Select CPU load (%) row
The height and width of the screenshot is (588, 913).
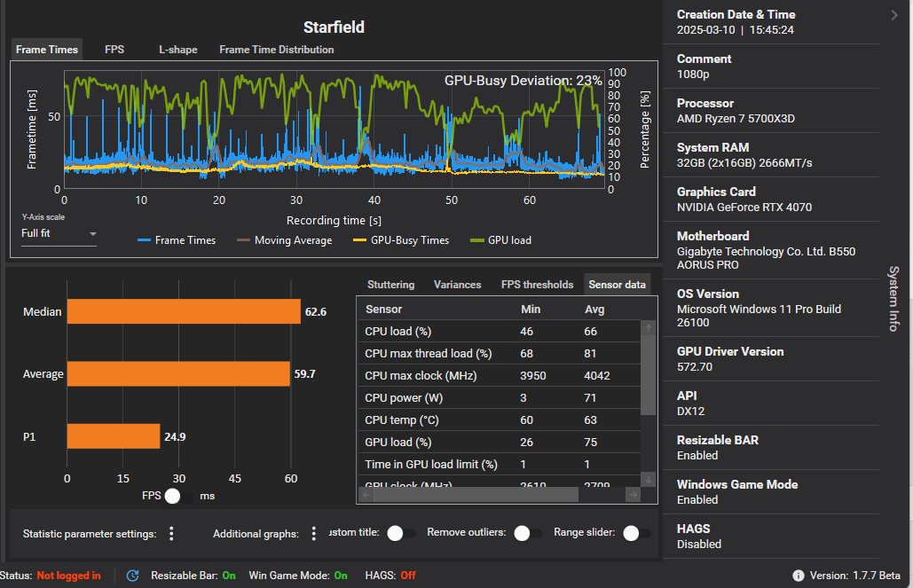[x=499, y=332]
